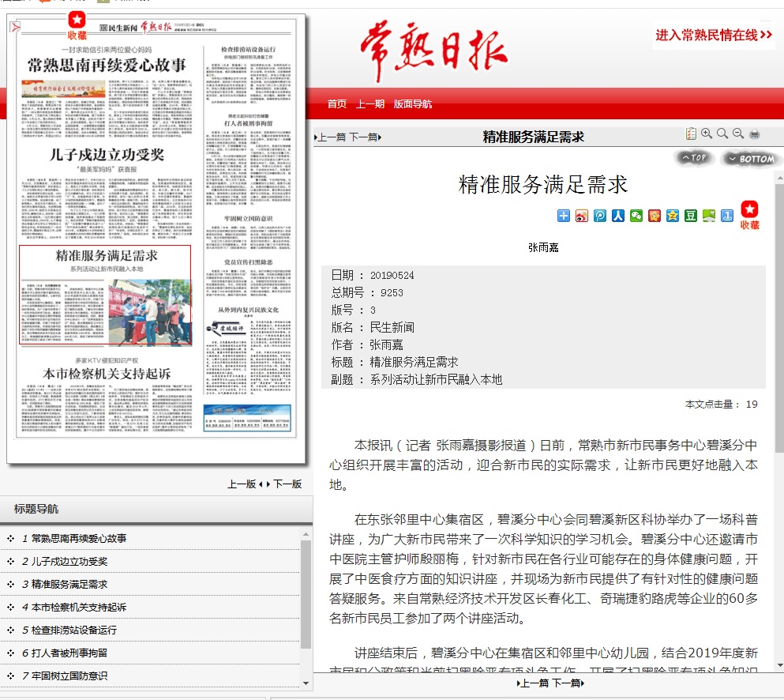Viewport: 784px width, 700px height.
Task: Click the red arrow icon at page corner
Action: 16,27
